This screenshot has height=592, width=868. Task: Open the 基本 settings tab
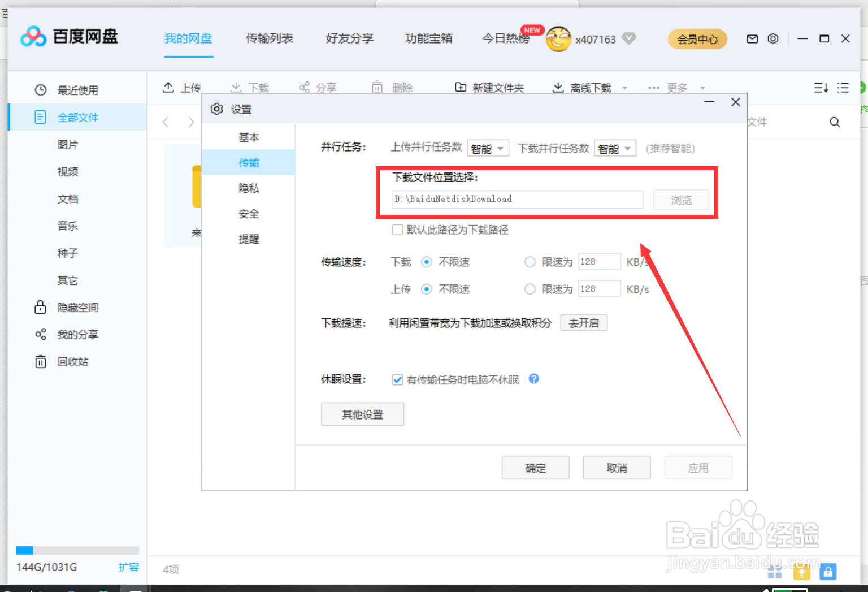[249, 137]
